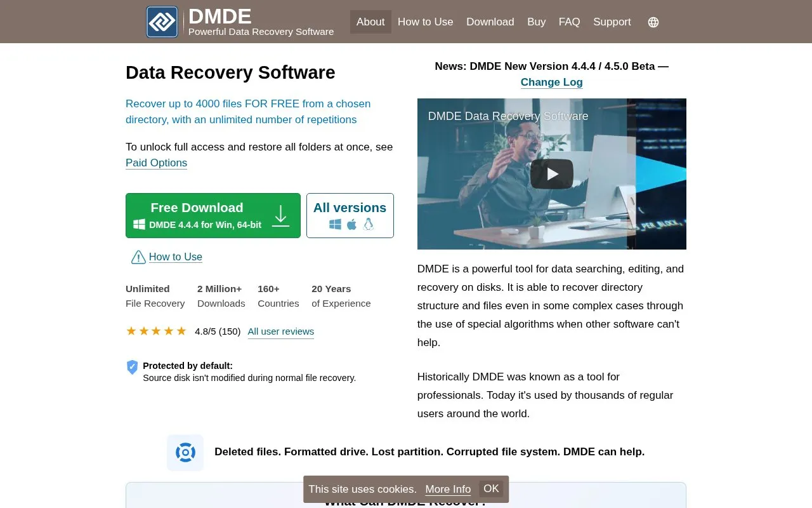Screen dimensions: 812x508
Task: Click the warning triangle icon beside How to Use
Action: (x=138, y=257)
